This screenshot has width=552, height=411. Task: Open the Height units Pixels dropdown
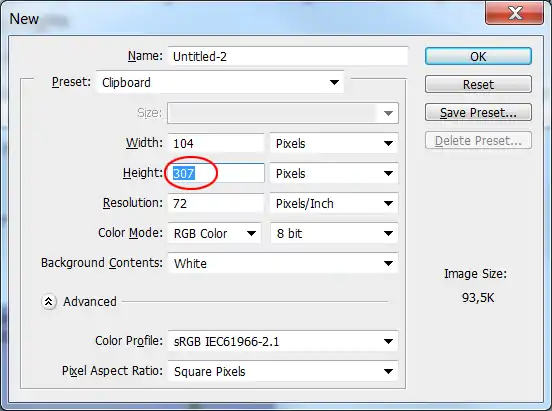(x=334, y=173)
